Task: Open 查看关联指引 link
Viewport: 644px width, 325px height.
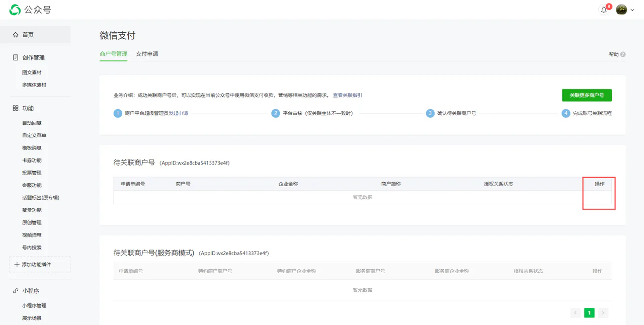Action: coord(347,95)
